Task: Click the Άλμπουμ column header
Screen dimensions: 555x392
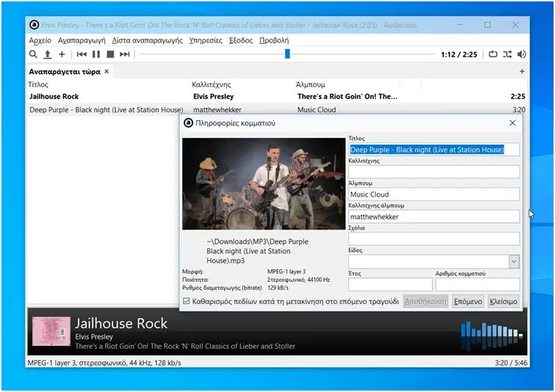Action: pyautogui.click(x=310, y=84)
